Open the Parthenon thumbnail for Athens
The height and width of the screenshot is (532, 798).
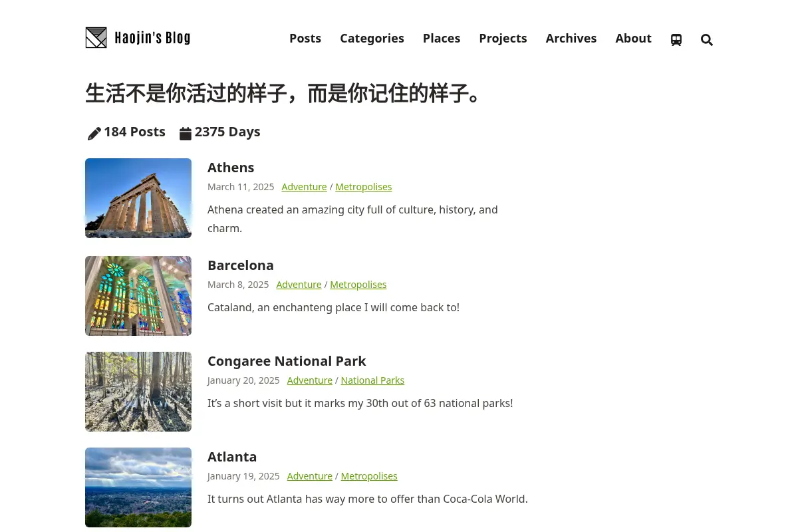pos(138,198)
